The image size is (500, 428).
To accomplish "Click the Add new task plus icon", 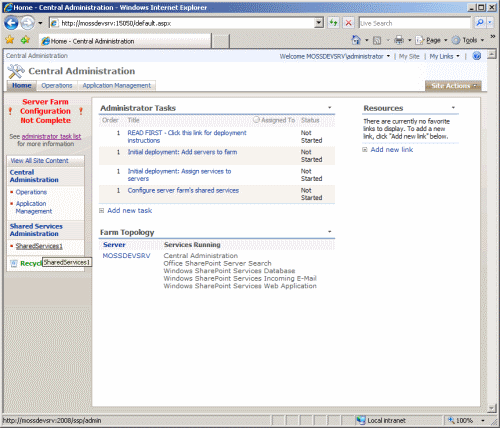I will coord(101,210).
